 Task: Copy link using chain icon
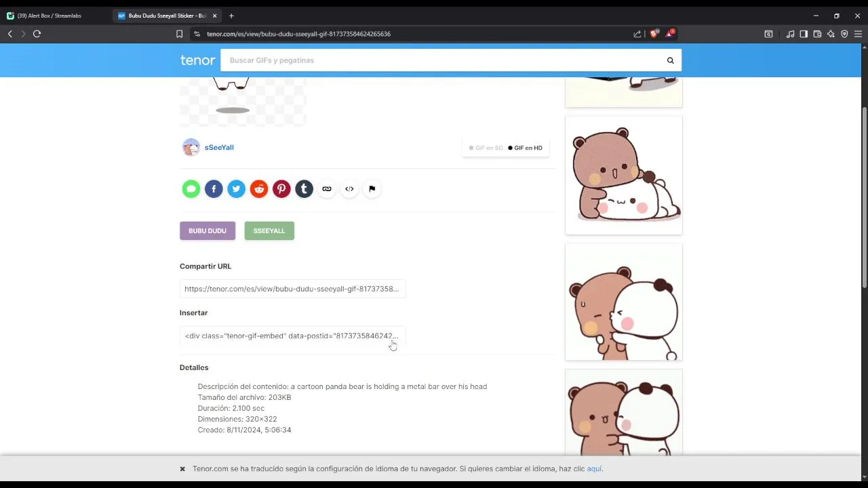tap(327, 189)
